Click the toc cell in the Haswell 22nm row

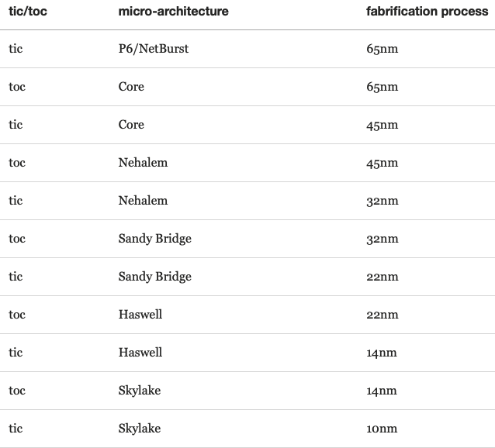(17, 315)
